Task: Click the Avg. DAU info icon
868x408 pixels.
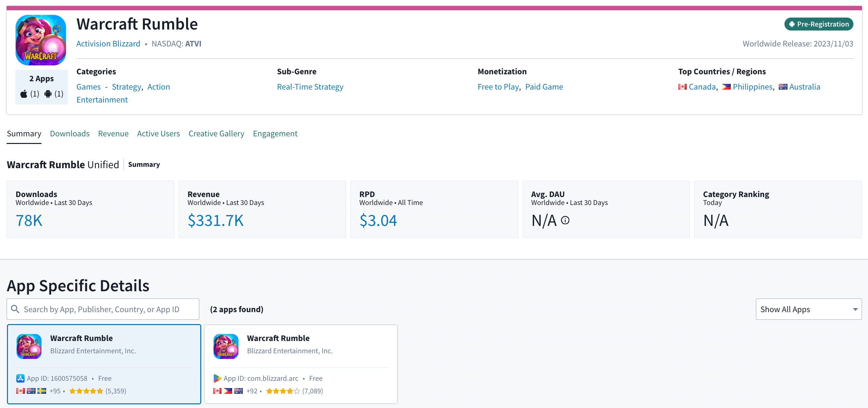Action: [x=565, y=220]
